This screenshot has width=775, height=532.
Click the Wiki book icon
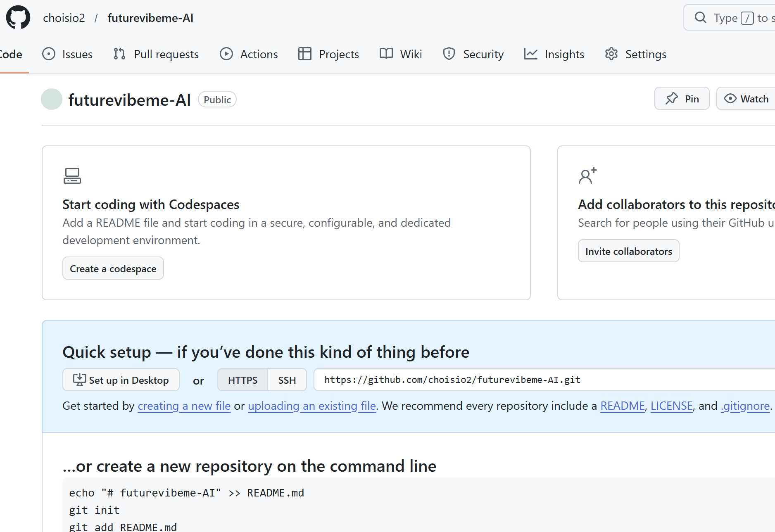386,54
